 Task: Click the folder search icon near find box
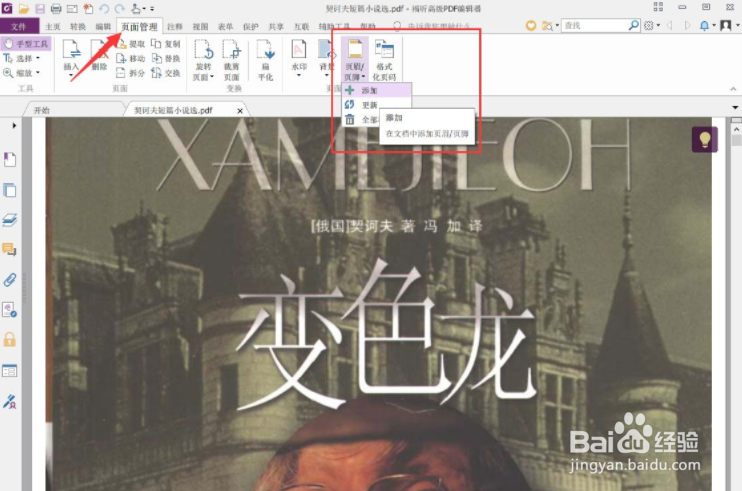click(548, 26)
